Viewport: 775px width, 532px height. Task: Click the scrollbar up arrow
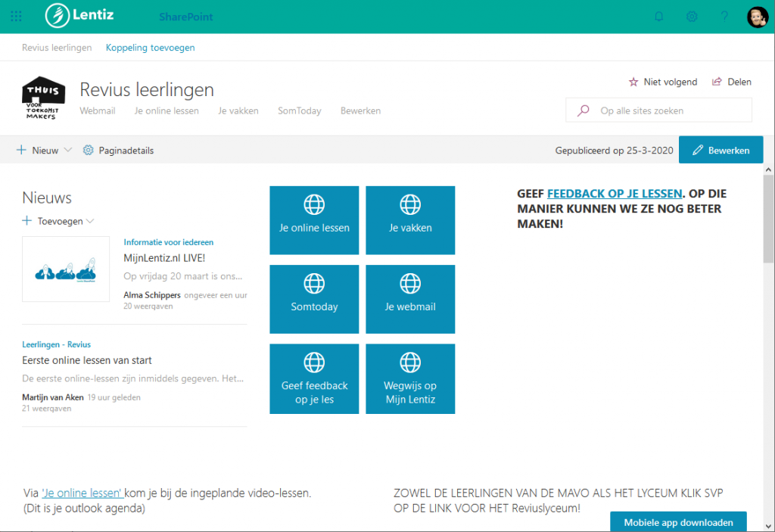[768, 170]
